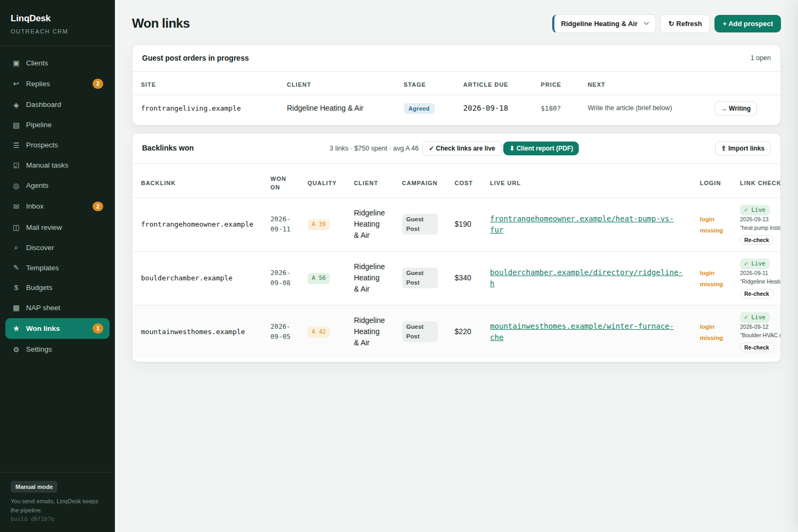Click the Templates pencil icon
This screenshot has height=532, width=798.
pos(16,268)
